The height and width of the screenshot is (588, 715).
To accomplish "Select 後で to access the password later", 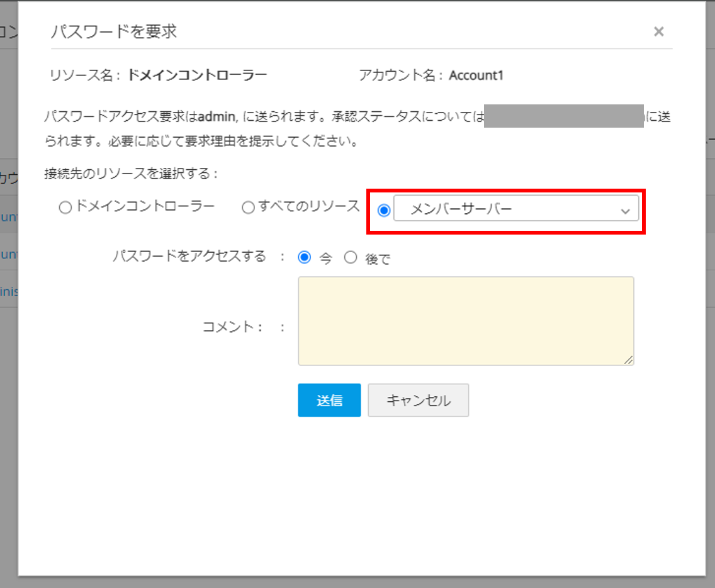I will [351, 257].
